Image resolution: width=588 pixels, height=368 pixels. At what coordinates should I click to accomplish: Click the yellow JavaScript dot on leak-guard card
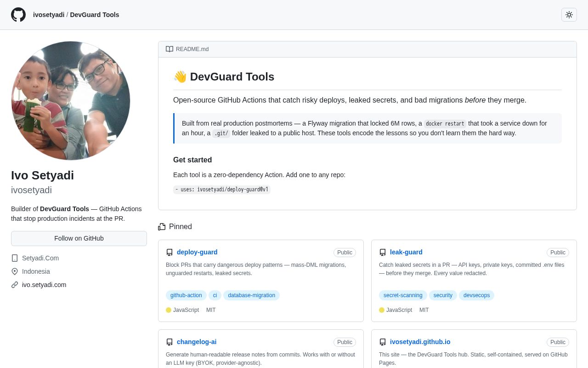382,310
